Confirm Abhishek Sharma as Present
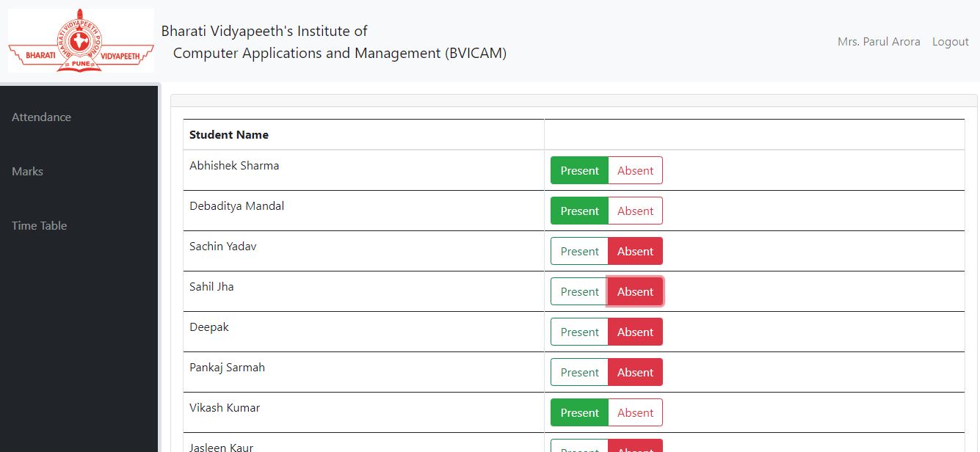This screenshot has height=452, width=980. [x=579, y=170]
